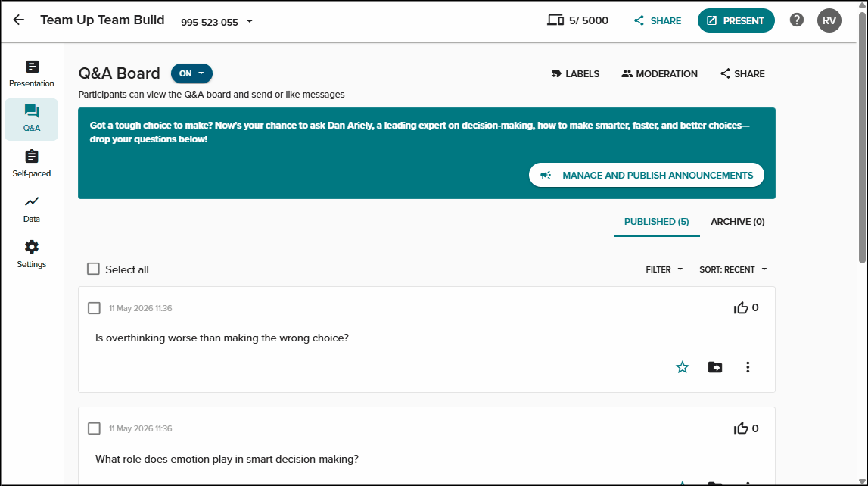Like the overthinking question with thumbs-up

(x=741, y=308)
